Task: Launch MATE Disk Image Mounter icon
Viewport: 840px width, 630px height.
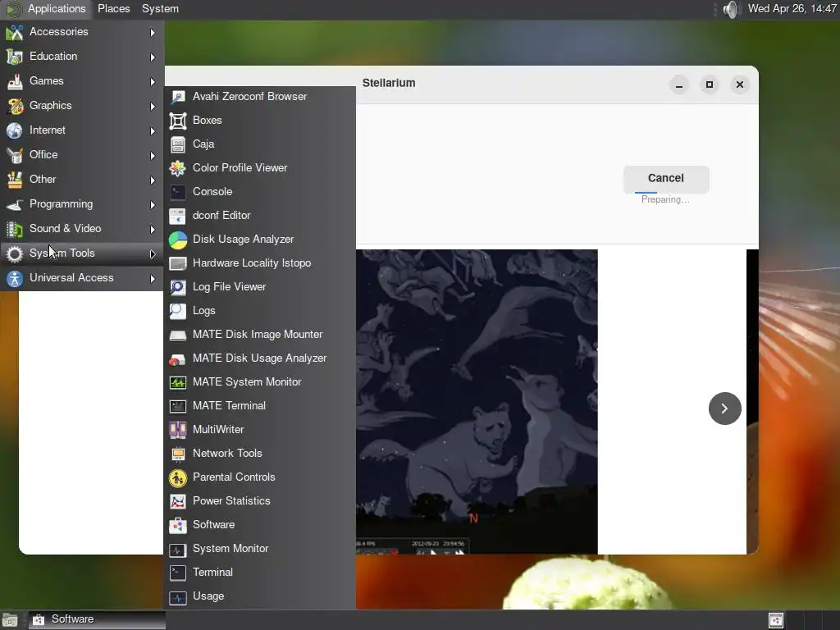Action: tap(177, 335)
